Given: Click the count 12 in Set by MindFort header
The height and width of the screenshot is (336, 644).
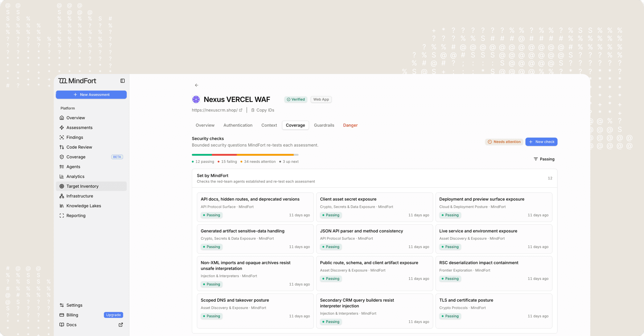Looking at the screenshot, I should pos(550,178).
